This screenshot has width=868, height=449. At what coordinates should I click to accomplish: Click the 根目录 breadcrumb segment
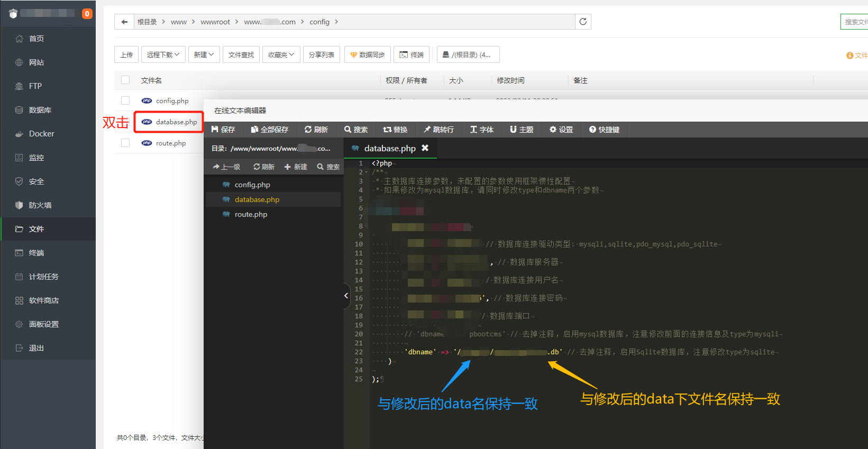[x=147, y=22]
